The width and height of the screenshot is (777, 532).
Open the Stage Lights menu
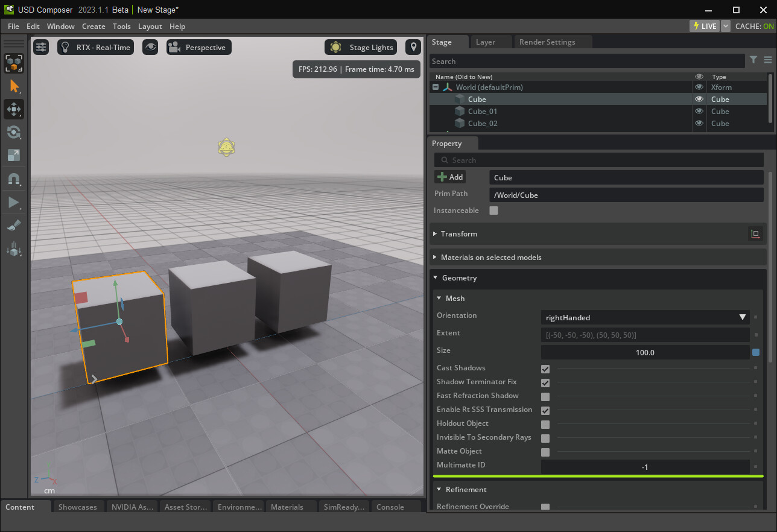click(362, 47)
